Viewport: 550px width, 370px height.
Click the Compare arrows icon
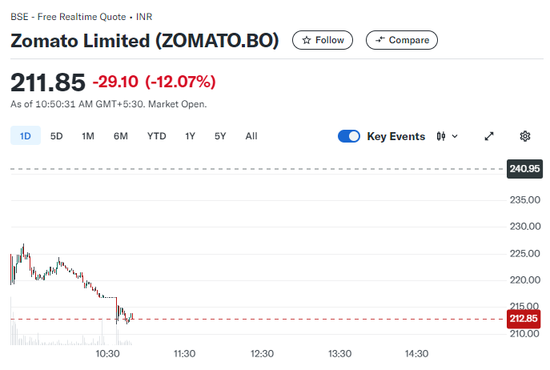pos(380,40)
